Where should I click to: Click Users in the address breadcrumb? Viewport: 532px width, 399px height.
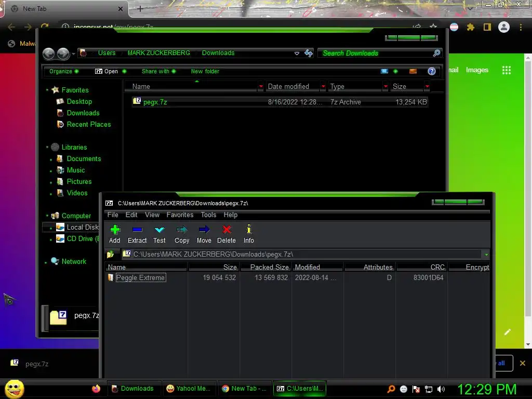(x=107, y=53)
